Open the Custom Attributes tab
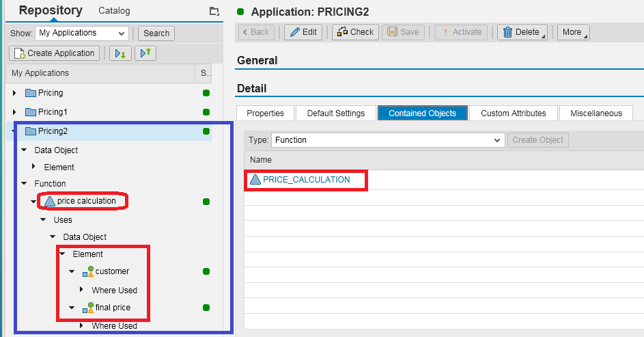 pos(514,113)
